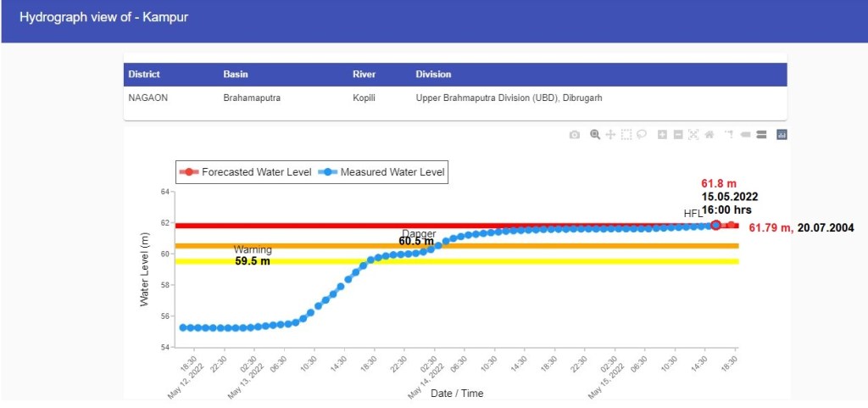Click the District column header
The width and height of the screenshot is (868, 408).
[x=144, y=75]
